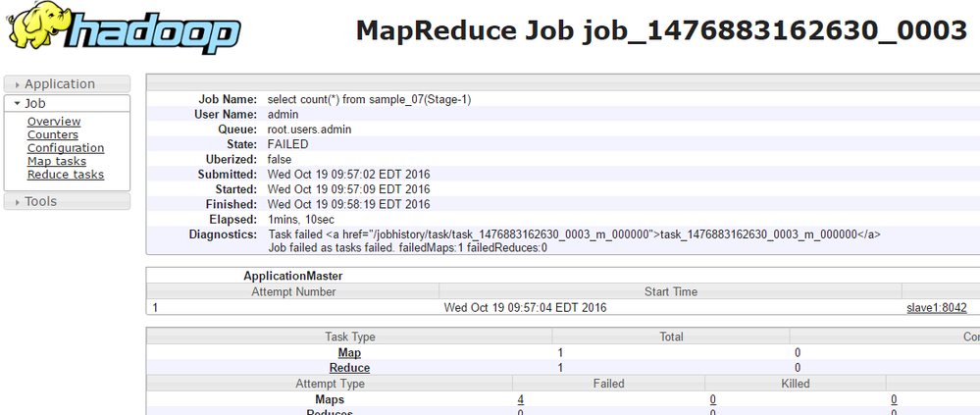Viewport: 980px width, 415px height.
Task: Click the User Name value admin
Action: [284, 115]
